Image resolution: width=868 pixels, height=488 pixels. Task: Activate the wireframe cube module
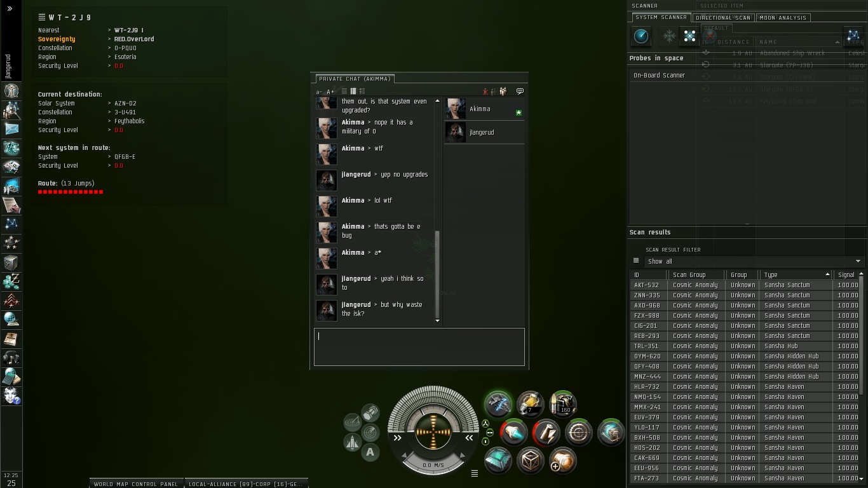point(530,460)
